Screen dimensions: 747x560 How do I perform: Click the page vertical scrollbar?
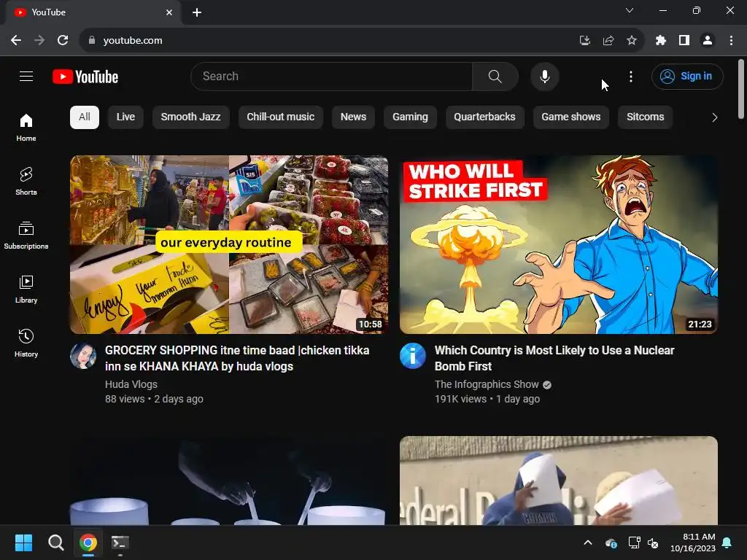coord(741,90)
